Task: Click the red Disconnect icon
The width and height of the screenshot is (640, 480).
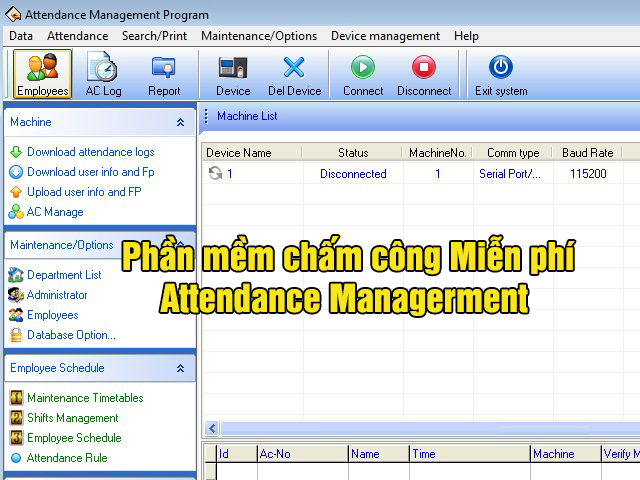Action: 424,67
